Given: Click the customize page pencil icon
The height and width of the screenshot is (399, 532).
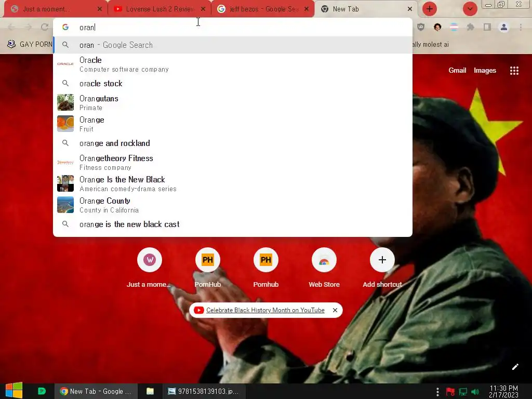Looking at the screenshot, I should 515,367.
